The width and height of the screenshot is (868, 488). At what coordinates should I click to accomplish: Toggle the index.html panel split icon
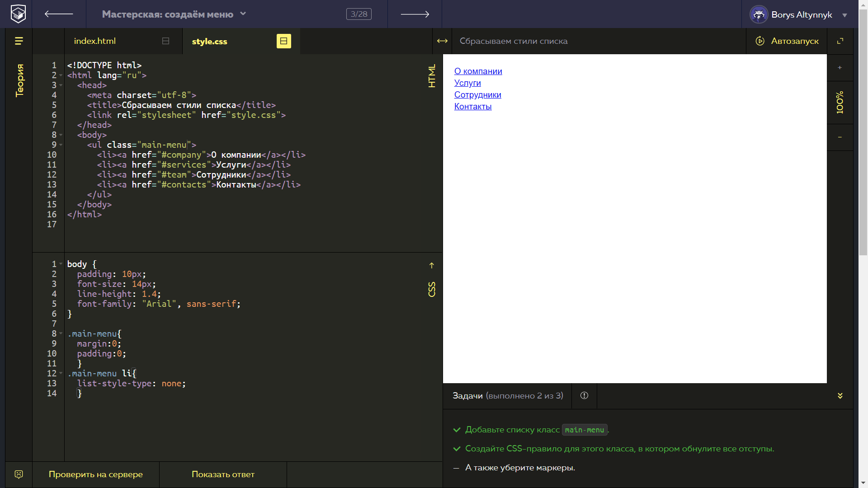click(165, 41)
